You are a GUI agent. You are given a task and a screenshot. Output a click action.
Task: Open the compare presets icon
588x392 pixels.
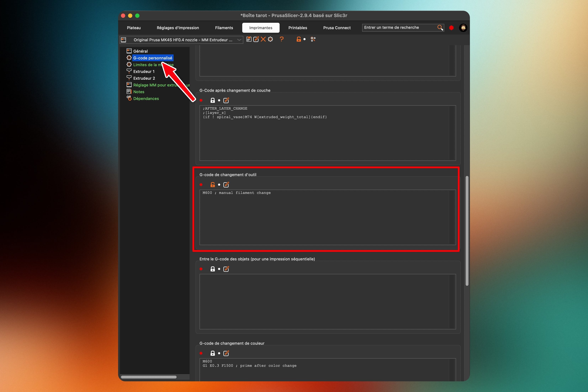tap(313, 39)
